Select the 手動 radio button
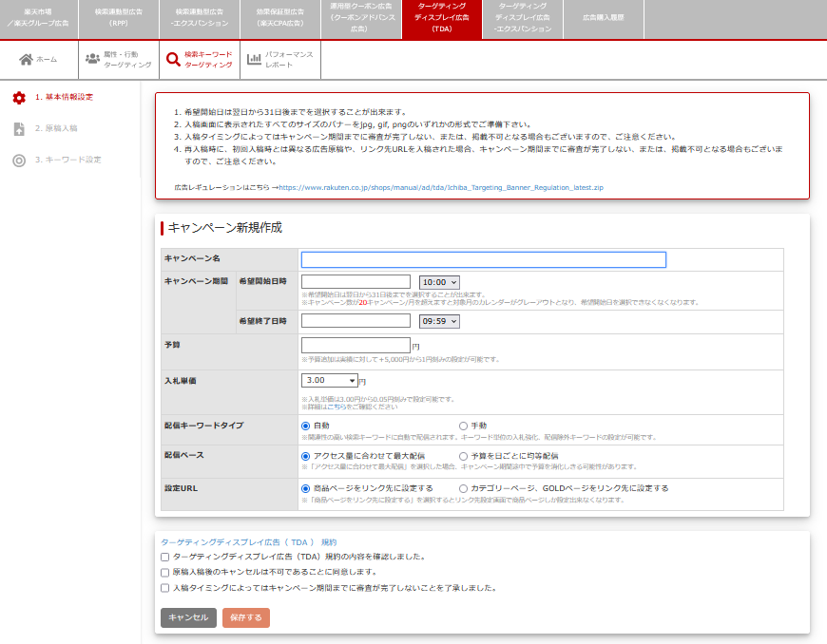Screen dimensions: 827x644 coord(462,425)
